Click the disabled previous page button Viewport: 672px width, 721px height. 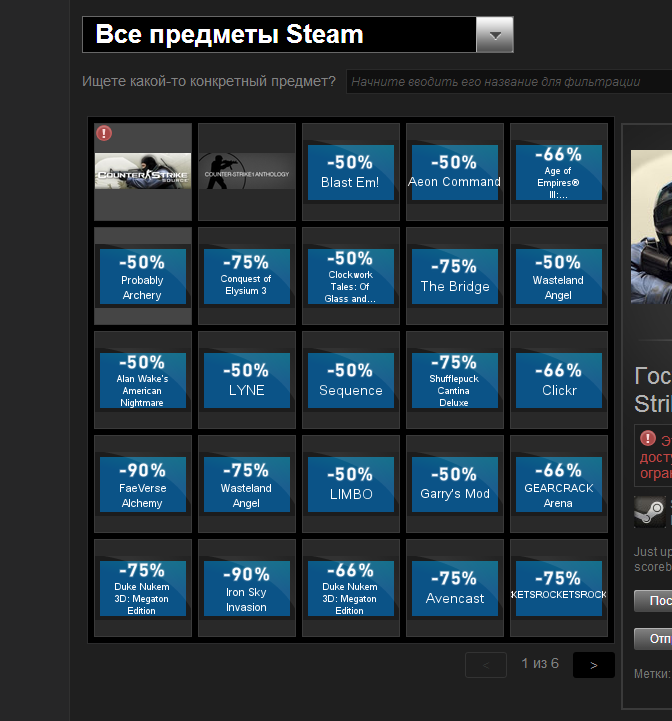pyautogui.click(x=486, y=665)
